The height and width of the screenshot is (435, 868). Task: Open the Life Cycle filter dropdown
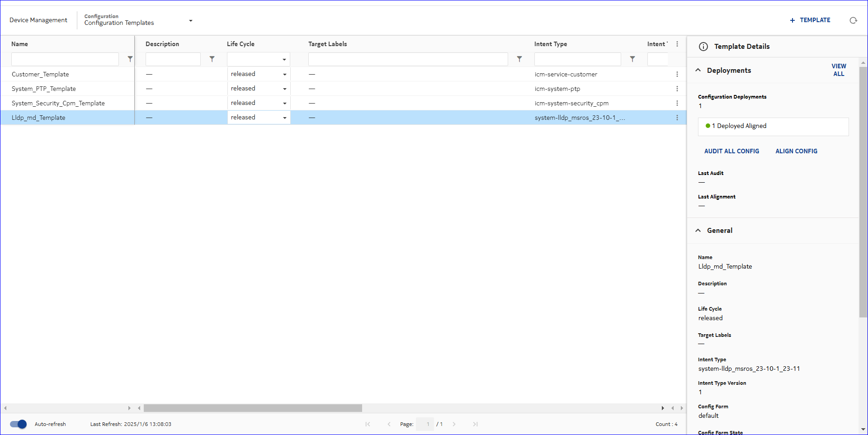click(x=284, y=59)
